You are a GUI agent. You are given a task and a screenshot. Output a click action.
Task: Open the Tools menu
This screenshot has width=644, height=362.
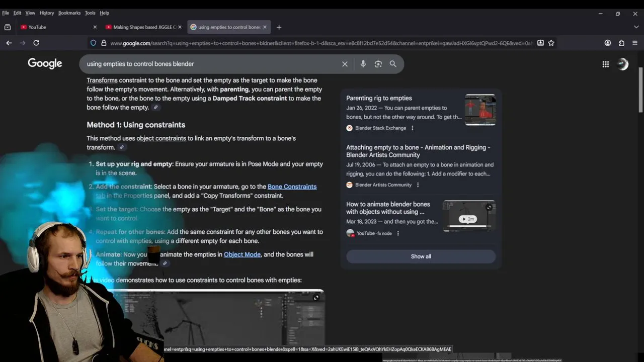pyautogui.click(x=90, y=13)
